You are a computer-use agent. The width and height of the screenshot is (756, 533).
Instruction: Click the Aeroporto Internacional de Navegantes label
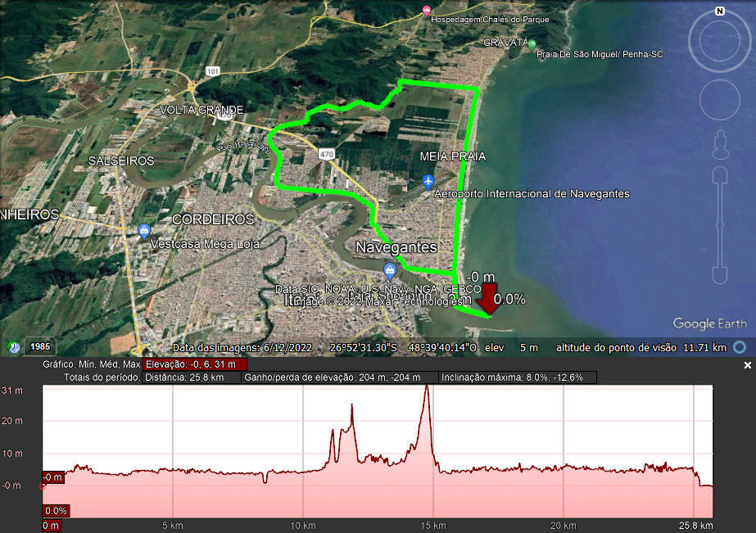tap(532, 194)
